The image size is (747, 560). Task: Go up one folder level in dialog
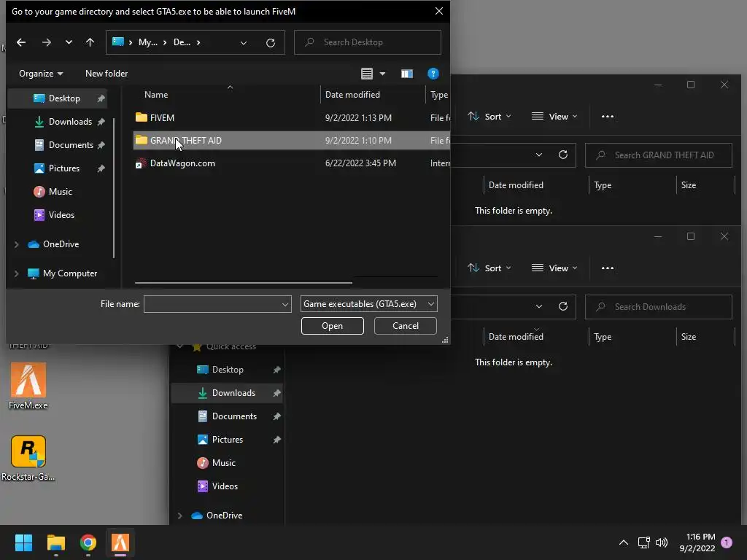tap(90, 42)
